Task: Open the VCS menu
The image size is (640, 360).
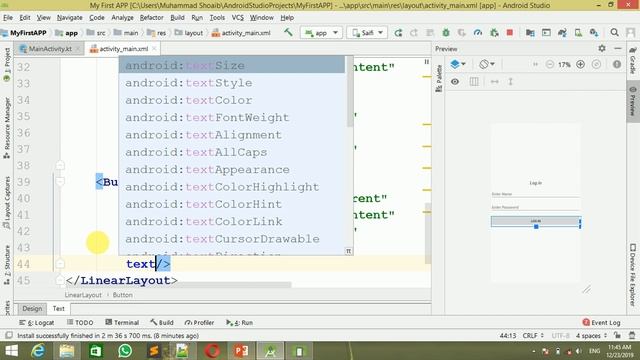Action: [x=238, y=18]
